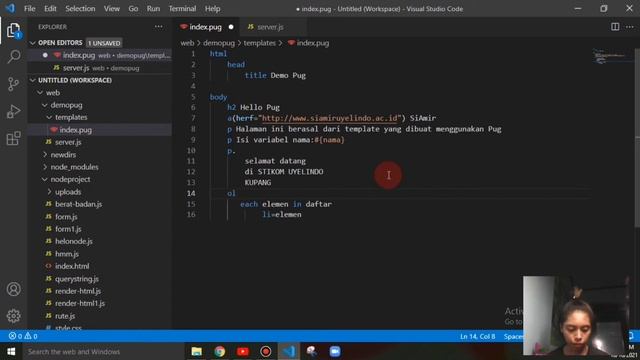Screen dimensions: 640x360
Task: Open the Explorer view in activity bar
Action: (13, 30)
